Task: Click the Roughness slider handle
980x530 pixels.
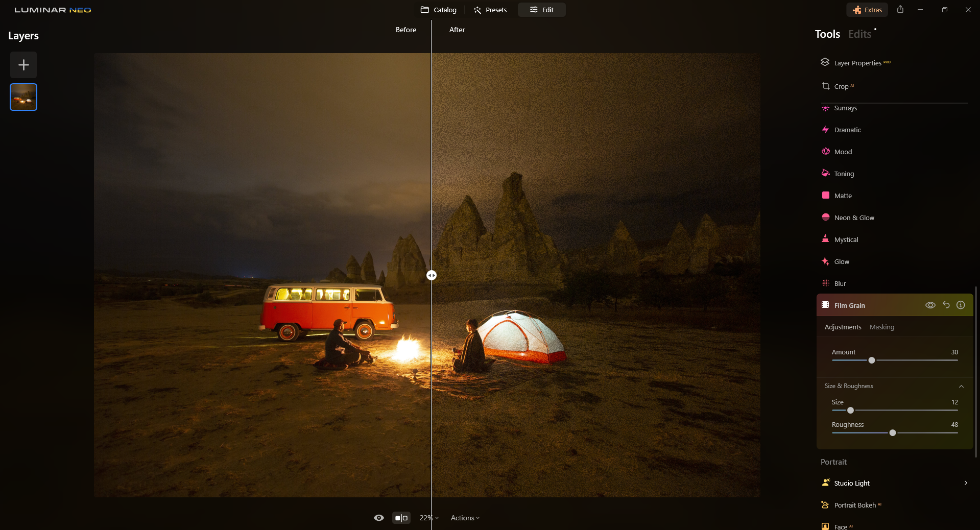Action: [893, 433]
